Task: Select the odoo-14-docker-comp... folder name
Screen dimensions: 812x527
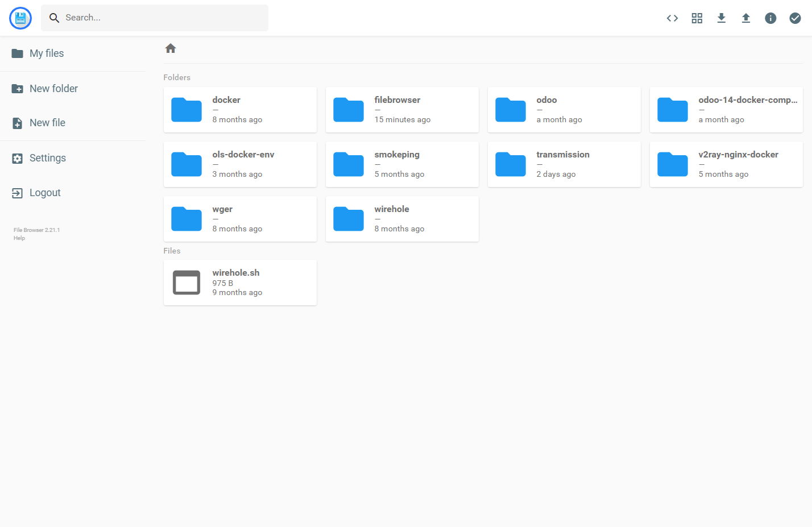Action: pos(748,100)
